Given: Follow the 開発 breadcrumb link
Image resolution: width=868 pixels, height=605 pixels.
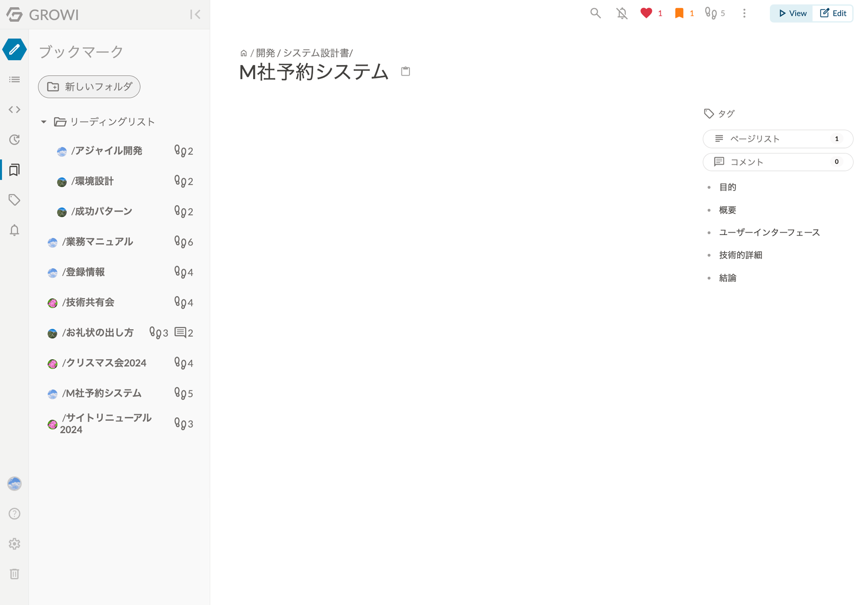Looking at the screenshot, I should coord(265,53).
